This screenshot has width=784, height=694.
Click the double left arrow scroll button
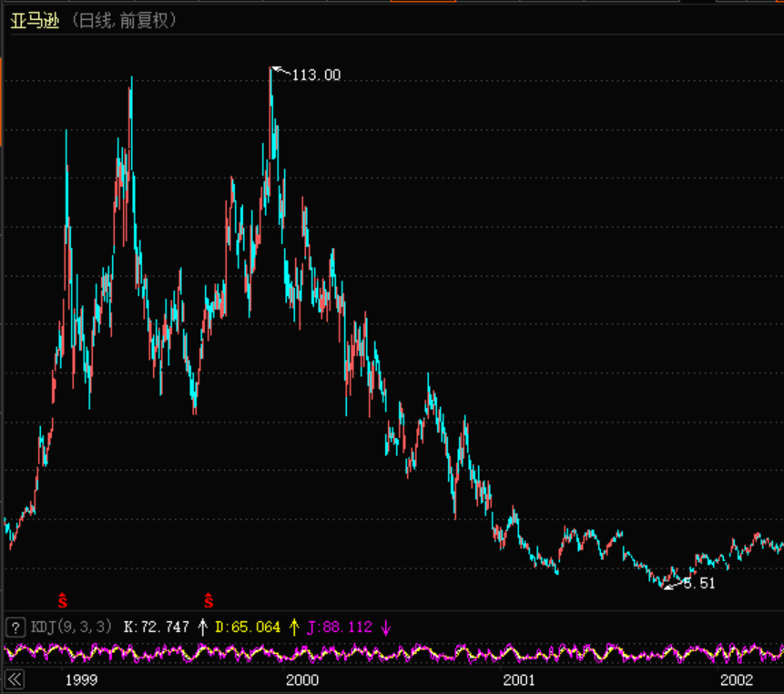point(15,679)
